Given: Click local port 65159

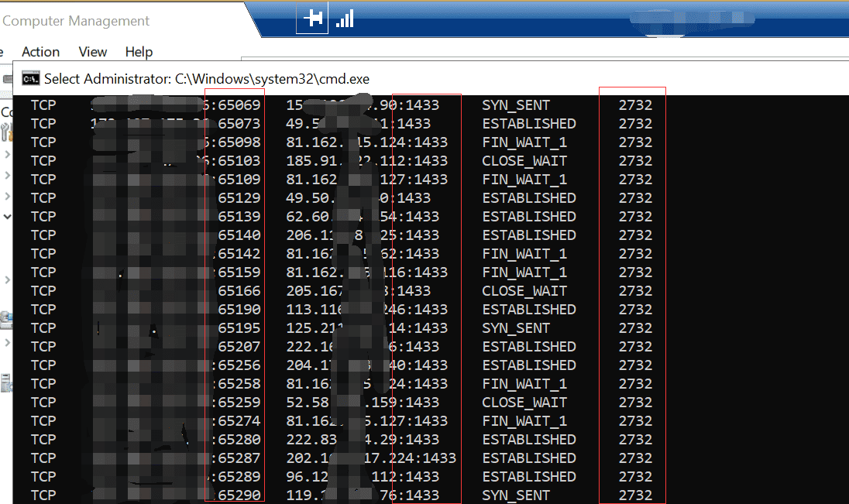Looking at the screenshot, I should 239,273.
